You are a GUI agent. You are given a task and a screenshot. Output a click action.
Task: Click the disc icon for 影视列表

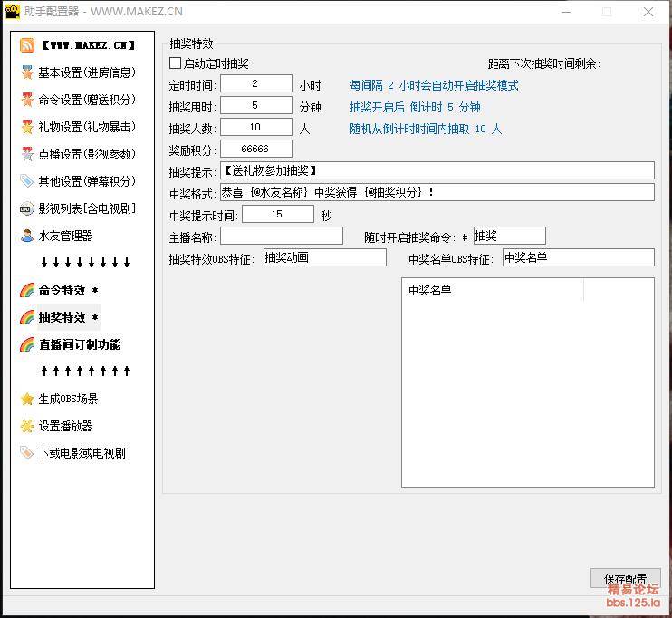(27, 208)
